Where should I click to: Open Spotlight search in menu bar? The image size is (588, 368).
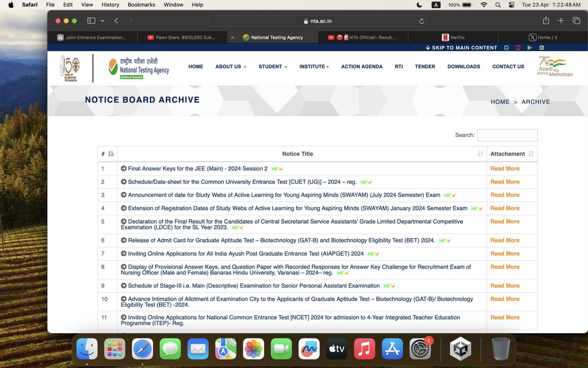497,4
